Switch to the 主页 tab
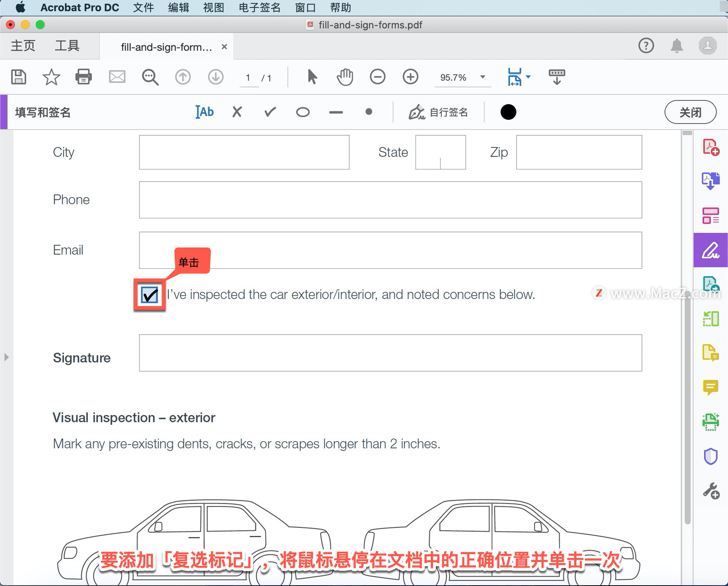This screenshot has height=586, width=728. [23, 46]
